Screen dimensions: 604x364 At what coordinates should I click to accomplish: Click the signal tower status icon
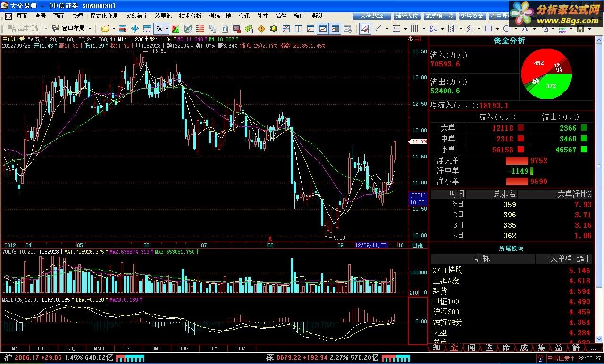[540, 358]
